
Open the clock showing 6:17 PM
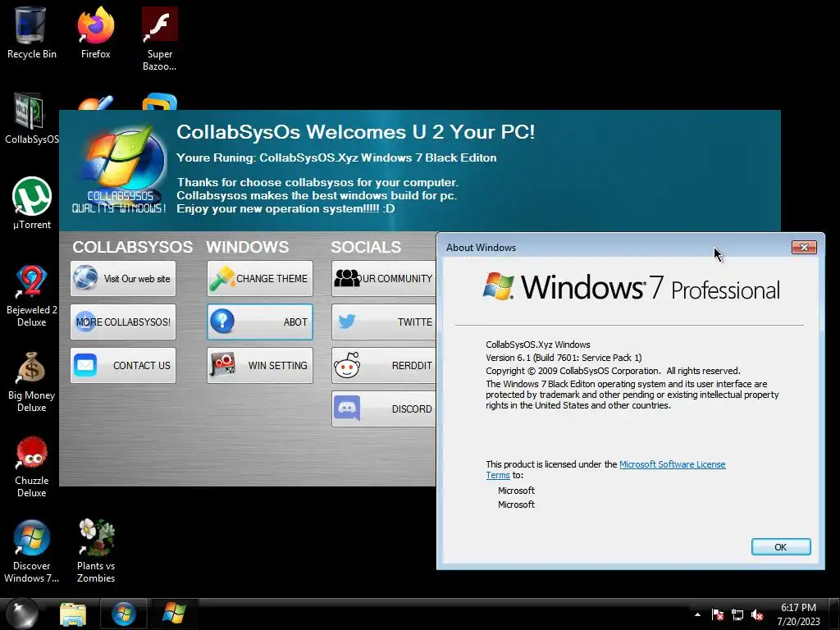coord(798,614)
